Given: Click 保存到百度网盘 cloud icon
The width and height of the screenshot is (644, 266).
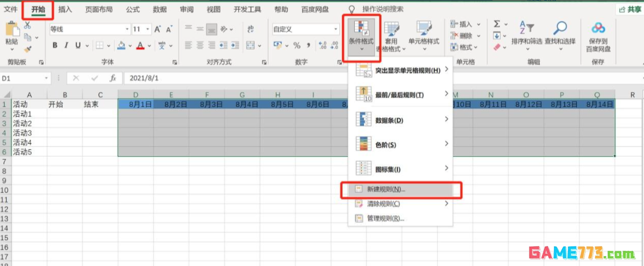Looking at the screenshot, I should click(x=598, y=29).
